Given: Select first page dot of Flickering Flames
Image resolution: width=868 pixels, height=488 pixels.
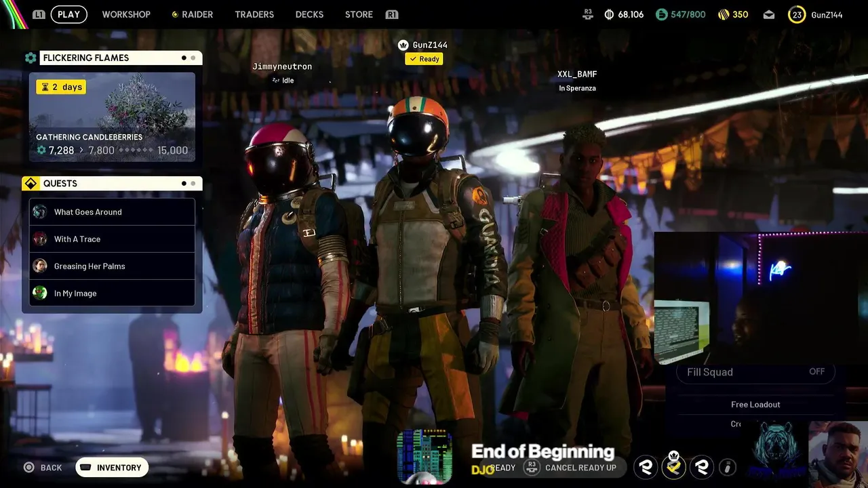Looking at the screenshot, I should [x=184, y=58].
